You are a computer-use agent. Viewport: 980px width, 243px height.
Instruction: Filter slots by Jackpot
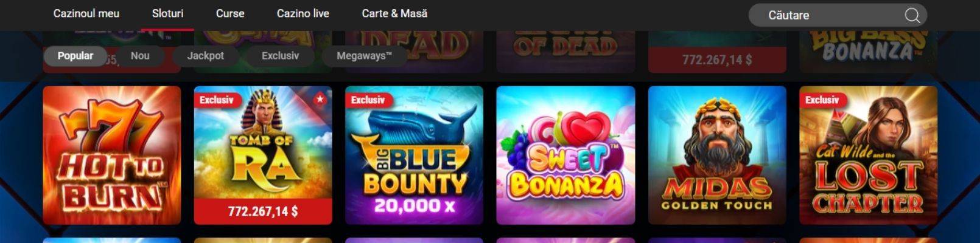coord(205,56)
